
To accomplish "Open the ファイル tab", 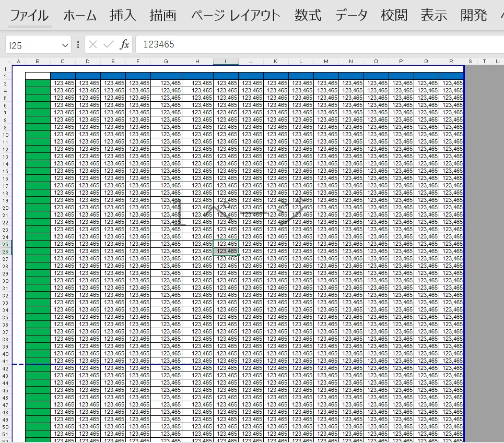I will 29,15.
